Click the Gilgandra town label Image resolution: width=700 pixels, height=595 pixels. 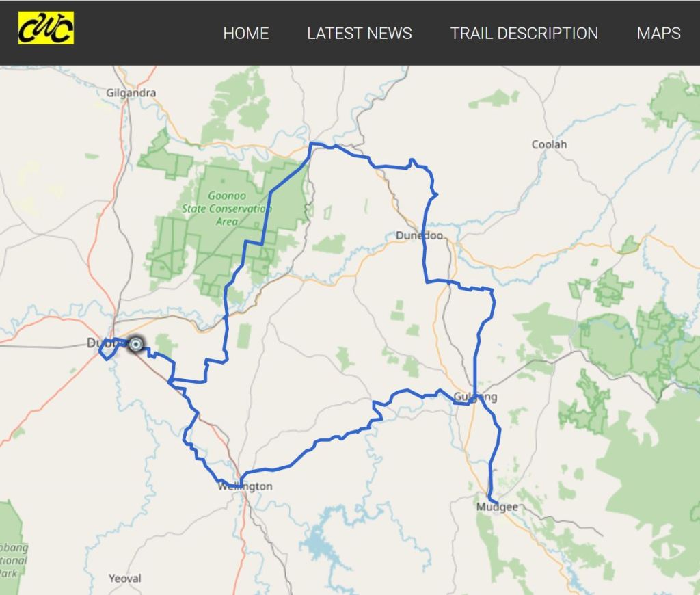pyautogui.click(x=131, y=93)
